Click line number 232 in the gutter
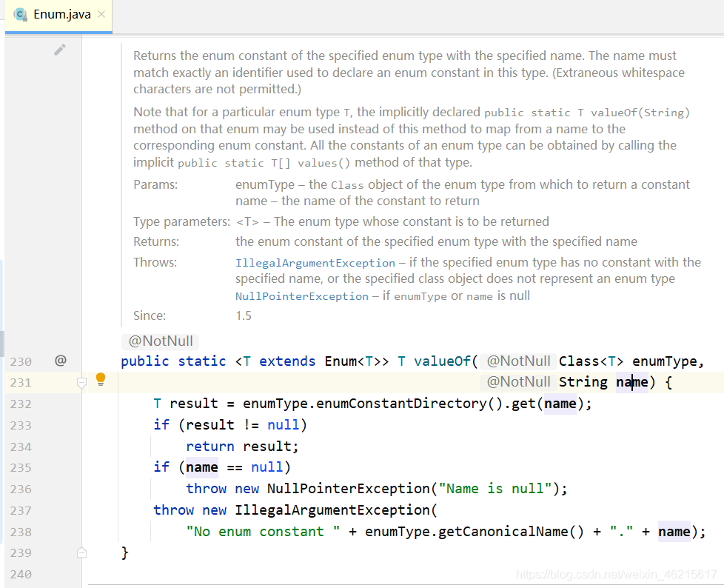 coord(21,404)
